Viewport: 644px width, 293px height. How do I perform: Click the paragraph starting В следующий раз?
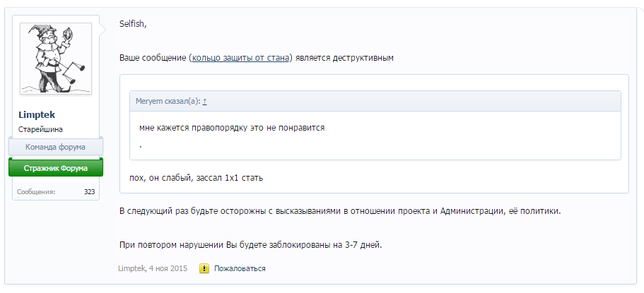[339, 211]
